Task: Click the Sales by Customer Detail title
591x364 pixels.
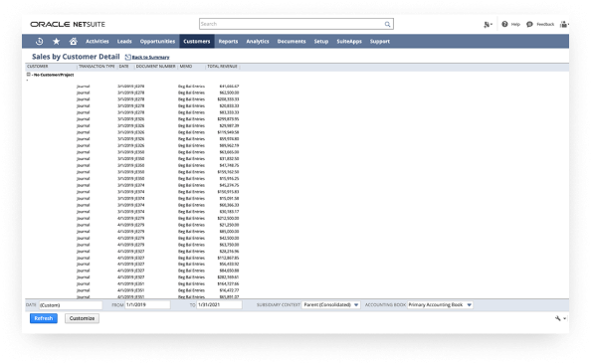Action: pyautogui.click(x=76, y=57)
